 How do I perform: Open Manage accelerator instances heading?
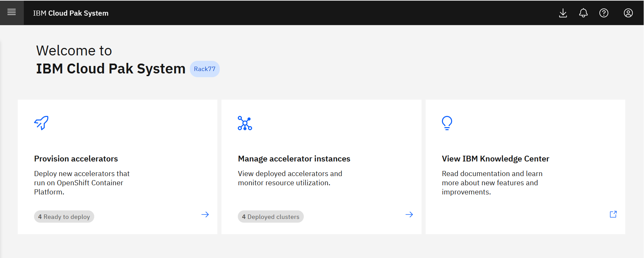coord(294,159)
